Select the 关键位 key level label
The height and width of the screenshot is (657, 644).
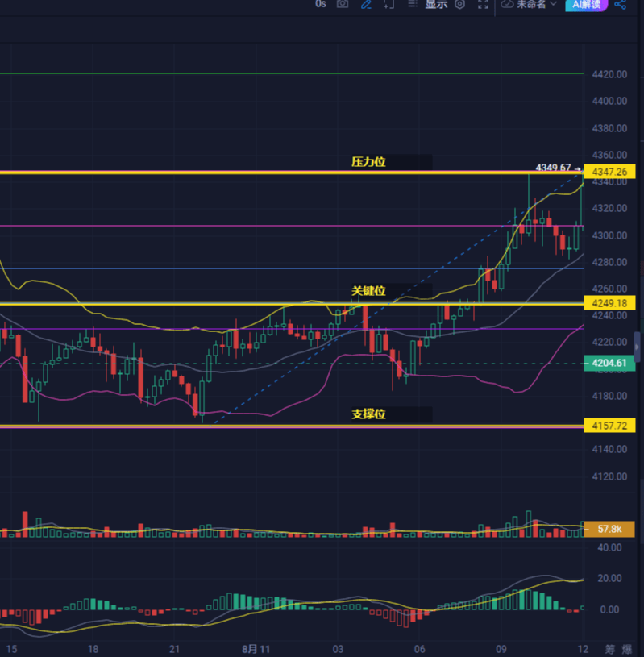[x=368, y=290]
